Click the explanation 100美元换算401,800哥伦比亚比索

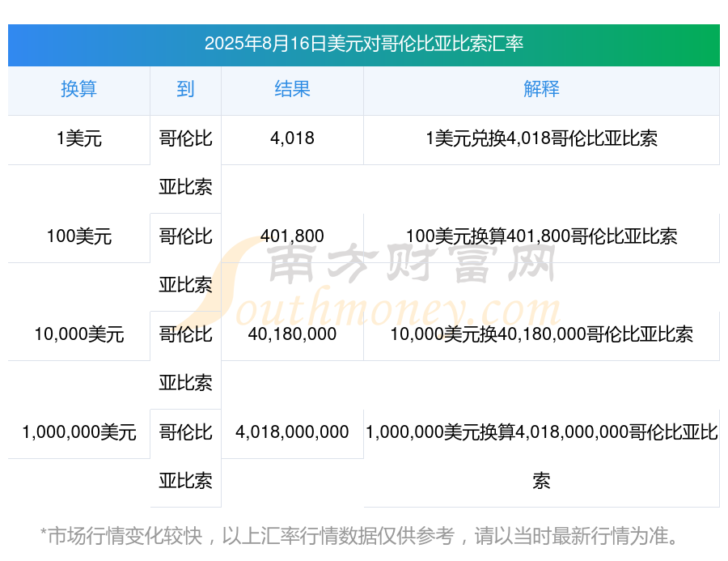click(541, 236)
